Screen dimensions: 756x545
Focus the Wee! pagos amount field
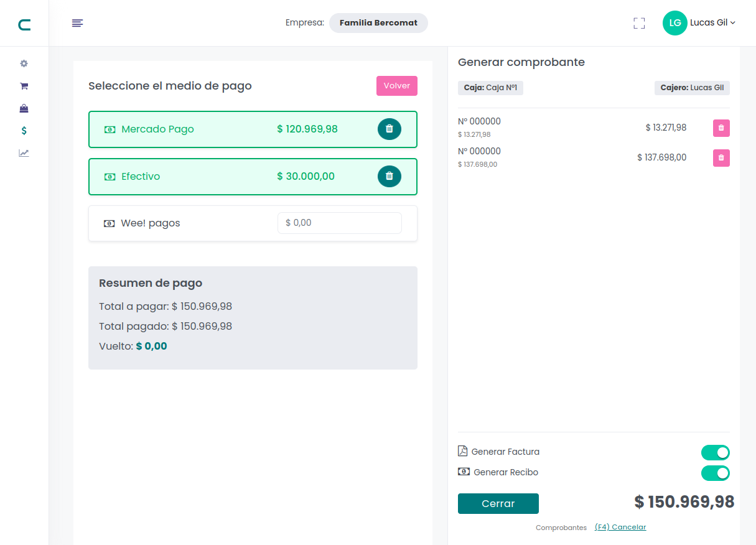click(339, 223)
